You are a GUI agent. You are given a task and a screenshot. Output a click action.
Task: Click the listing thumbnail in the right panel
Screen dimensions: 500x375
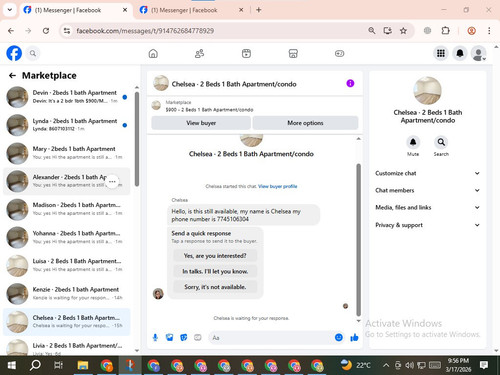point(427,91)
